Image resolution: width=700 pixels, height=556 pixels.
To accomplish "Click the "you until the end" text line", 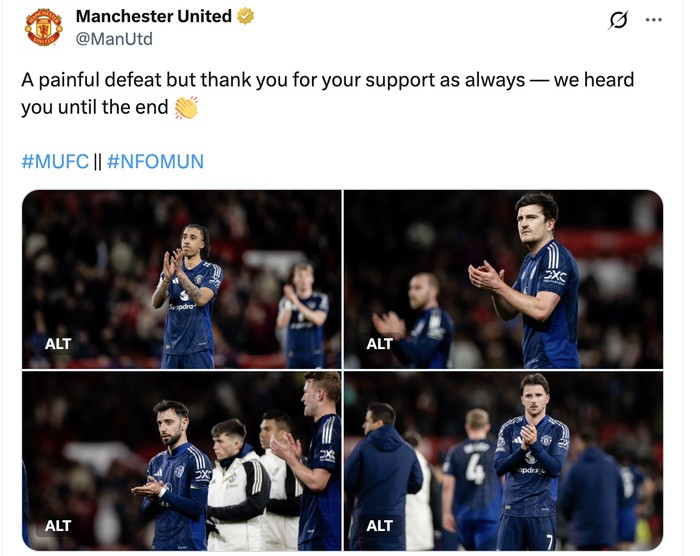I will 95,108.
